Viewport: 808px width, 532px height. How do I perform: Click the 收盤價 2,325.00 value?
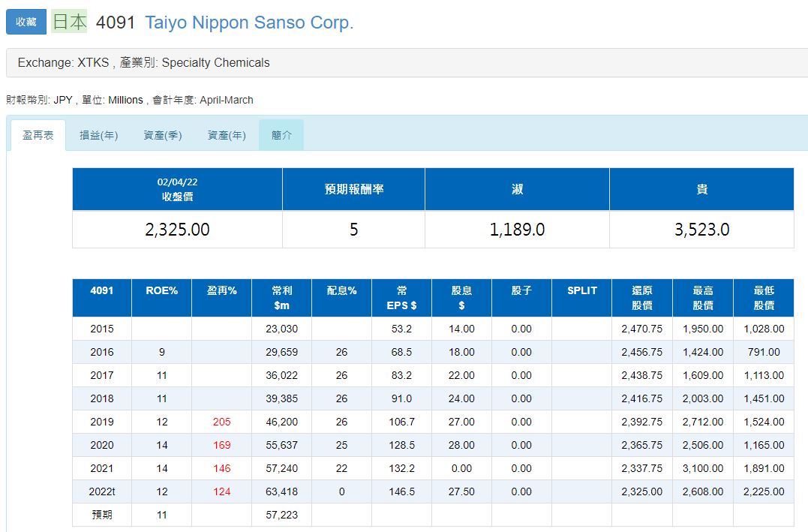click(177, 230)
